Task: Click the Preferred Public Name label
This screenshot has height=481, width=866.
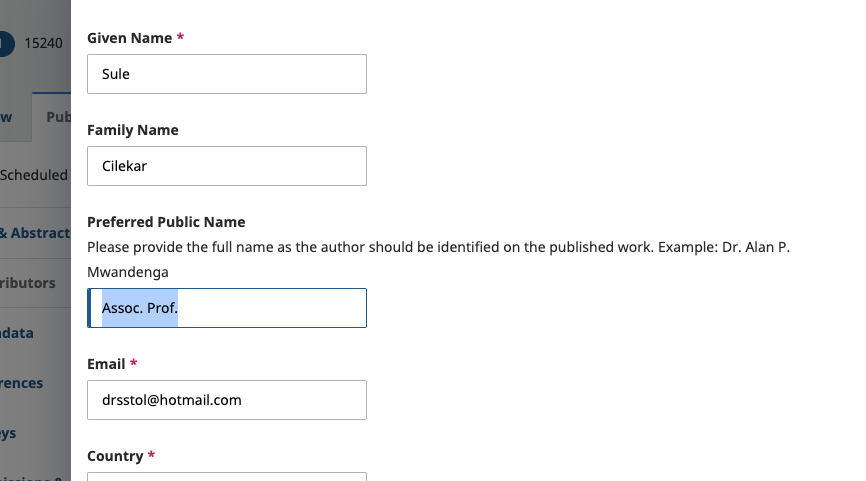Action: point(166,222)
